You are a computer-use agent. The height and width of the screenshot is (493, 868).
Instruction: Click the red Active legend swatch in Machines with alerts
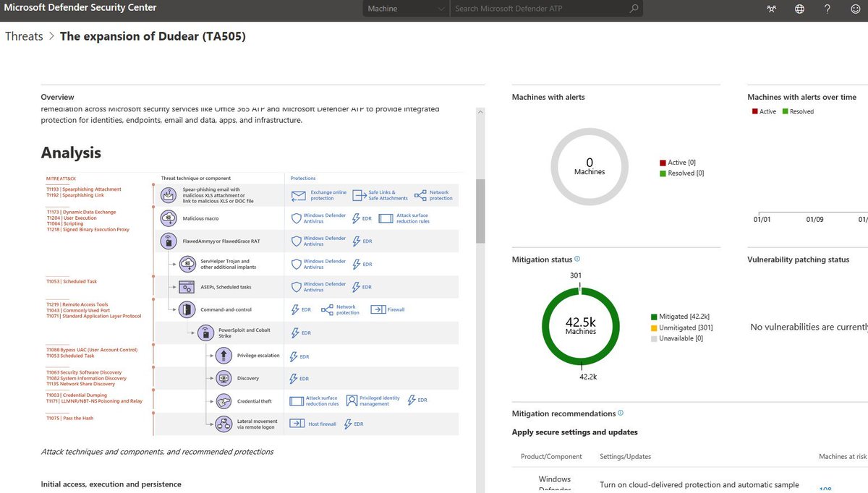coord(663,163)
